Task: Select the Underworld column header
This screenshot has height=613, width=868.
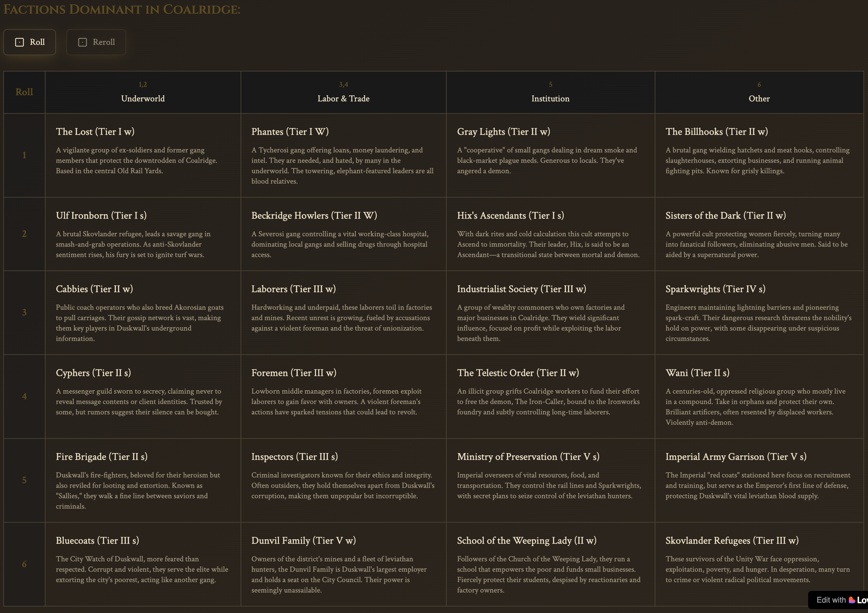Action: point(142,98)
